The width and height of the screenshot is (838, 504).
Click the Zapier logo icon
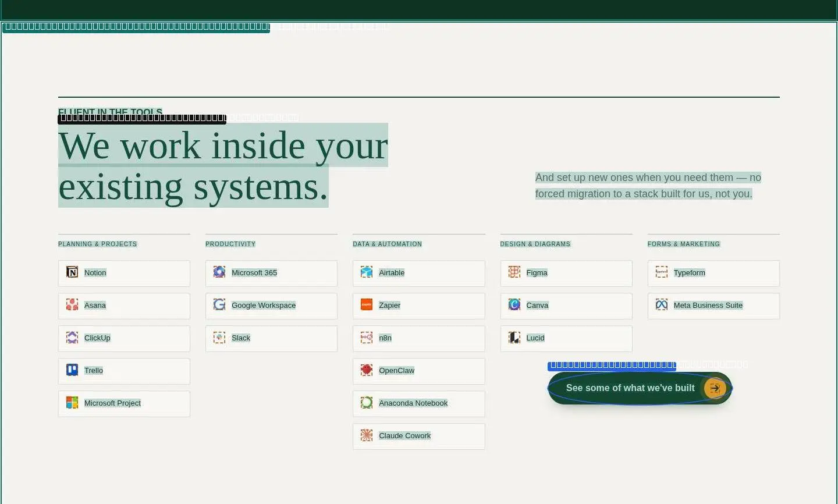click(x=367, y=304)
